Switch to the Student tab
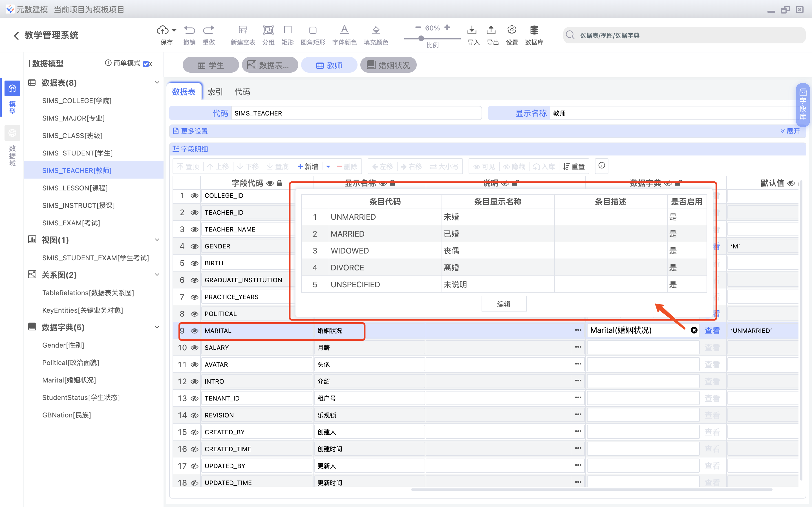Screen dimensions: 812x507 [211, 65]
